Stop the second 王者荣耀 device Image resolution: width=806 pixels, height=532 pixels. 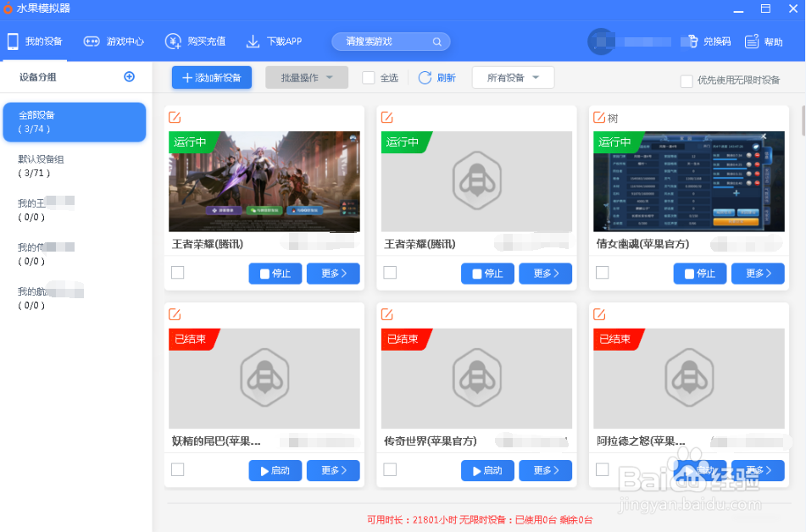pyautogui.click(x=487, y=274)
